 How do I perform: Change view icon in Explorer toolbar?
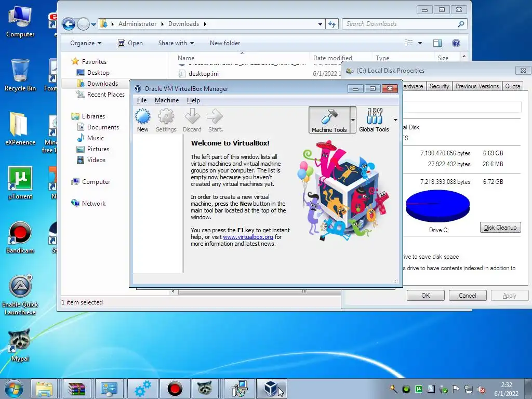click(x=409, y=43)
